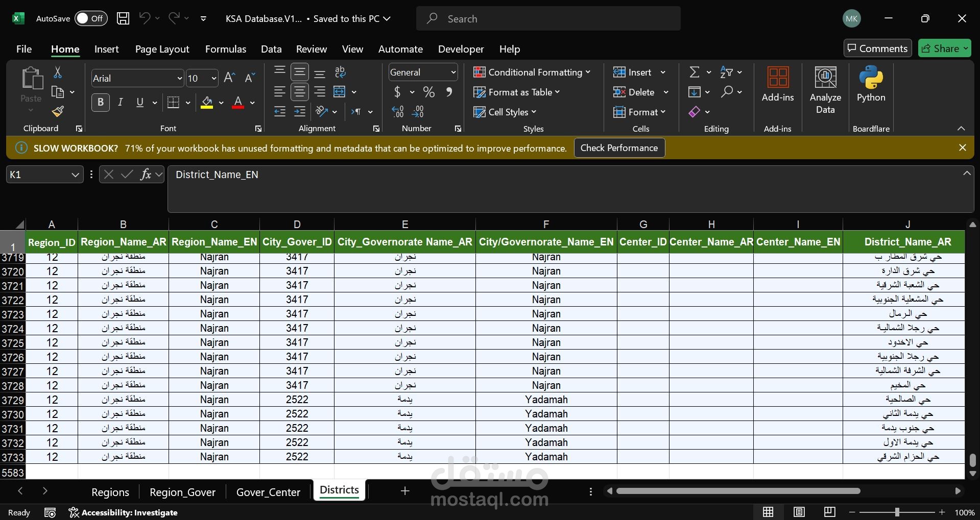This screenshot has width=980, height=520.
Task: Click the Cut scissors icon
Action: point(58,72)
